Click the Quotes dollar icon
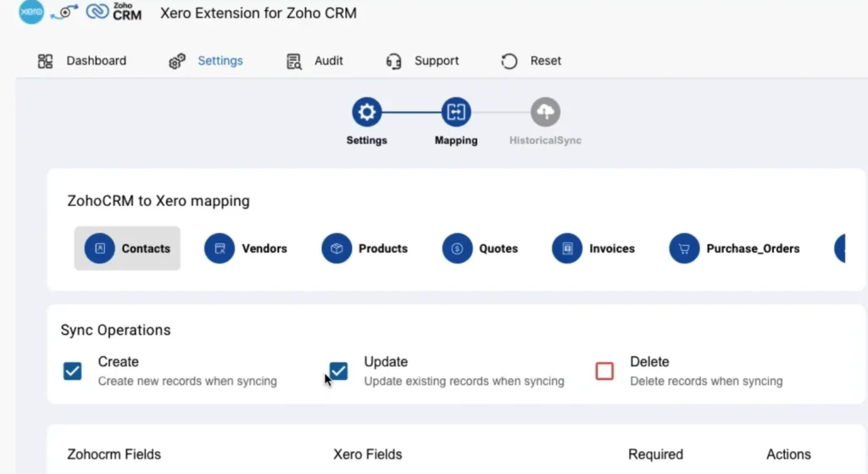Screen dimensions: 868x474 pyautogui.click(x=457, y=248)
